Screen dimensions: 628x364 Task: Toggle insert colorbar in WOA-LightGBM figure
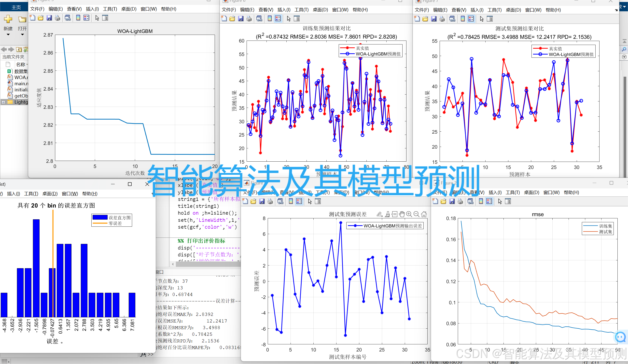coord(78,18)
